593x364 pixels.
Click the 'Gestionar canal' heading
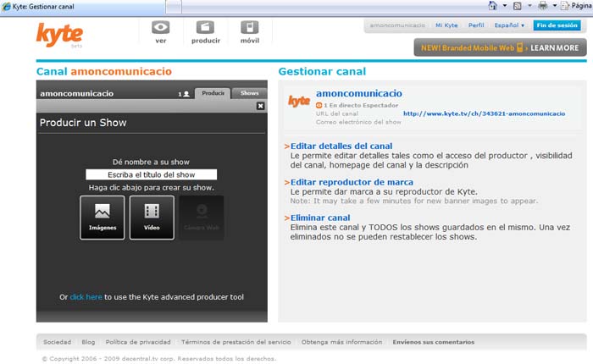322,71
